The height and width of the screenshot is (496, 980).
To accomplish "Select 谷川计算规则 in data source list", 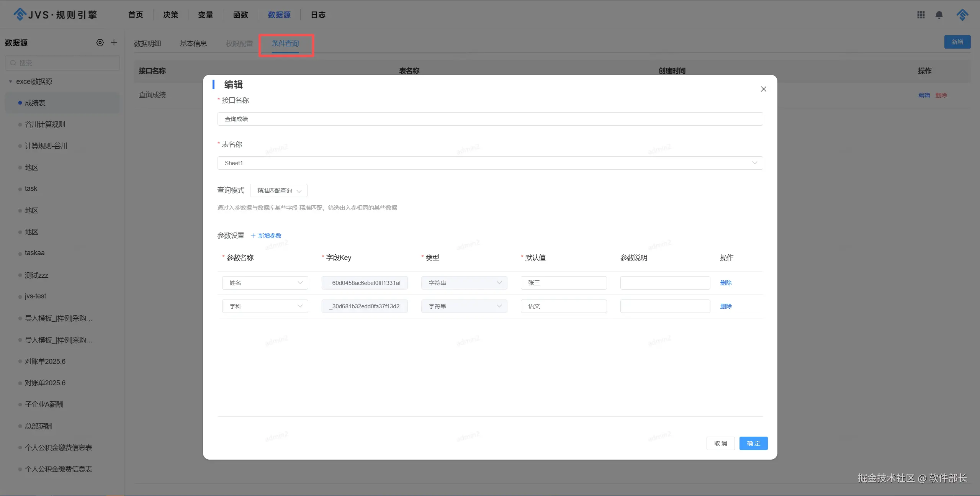I will click(45, 124).
